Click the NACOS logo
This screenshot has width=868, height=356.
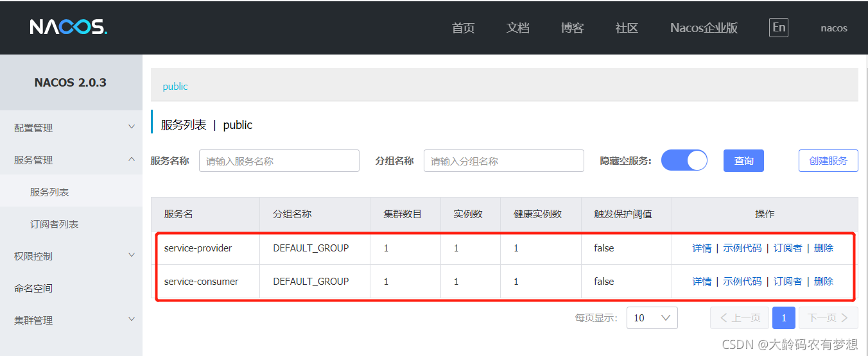pyautogui.click(x=69, y=27)
